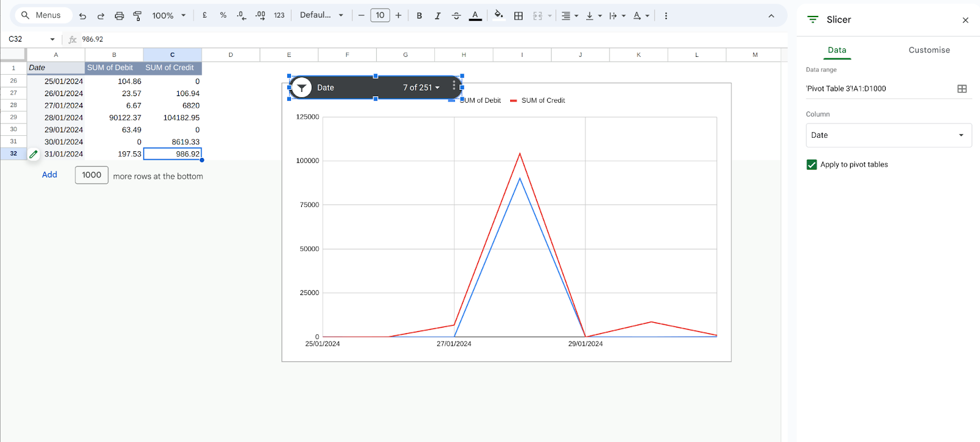The image size is (980, 442).
Task: Select cell with value 197.53
Action: click(x=114, y=154)
